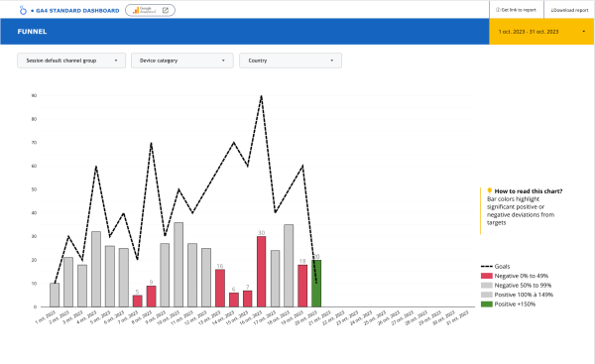Click the lightbulb icon beside How to read this chart
This screenshot has height=364, width=595.
tap(490, 190)
